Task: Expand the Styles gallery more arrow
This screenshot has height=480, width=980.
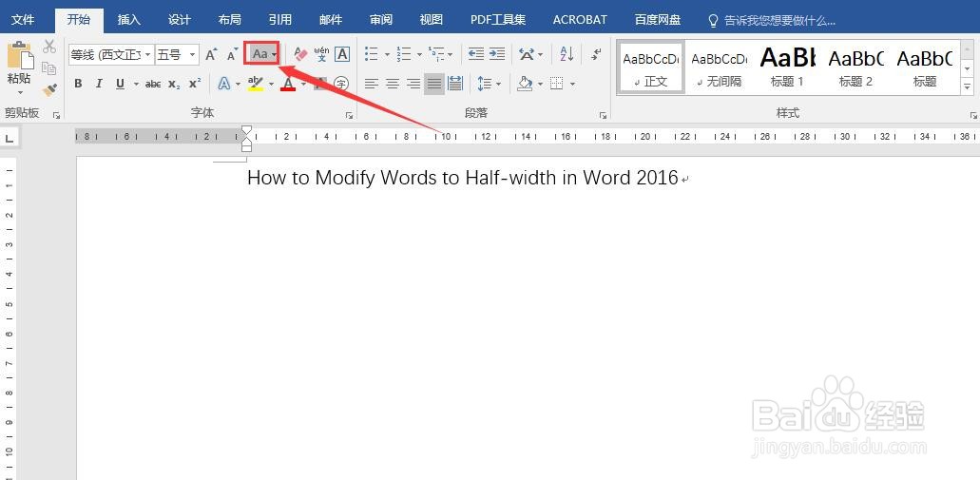Action: pyautogui.click(x=969, y=88)
